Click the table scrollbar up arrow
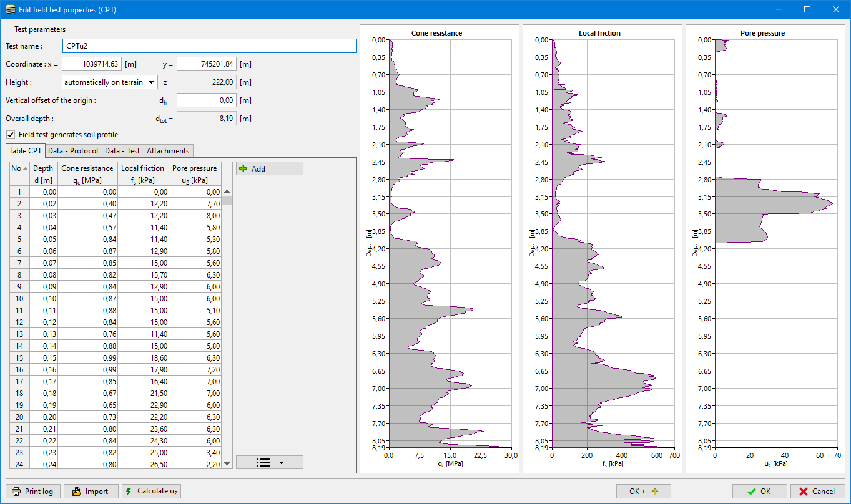The image size is (851, 504). 227,192
